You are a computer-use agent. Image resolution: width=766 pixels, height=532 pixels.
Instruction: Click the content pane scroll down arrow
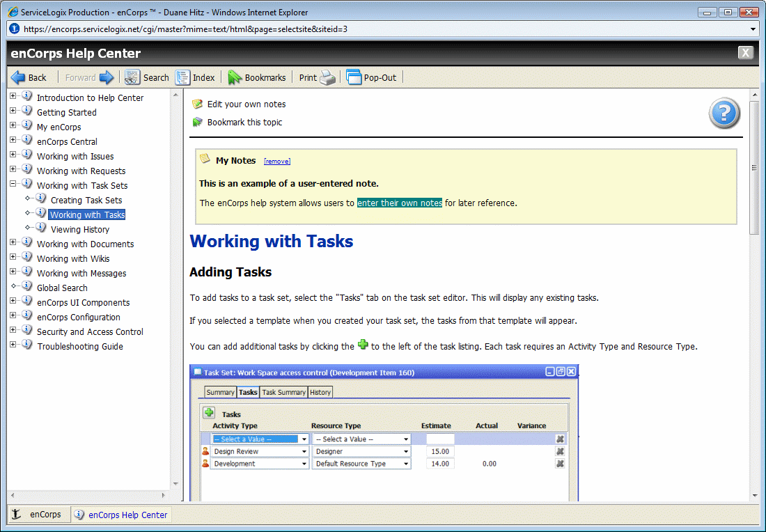[x=754, y=495]
